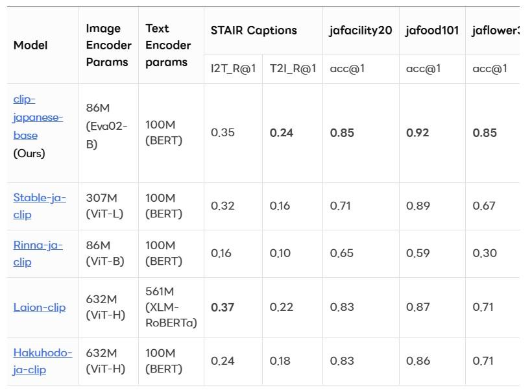
Task: Click the Text Encoder params header
Action: click(x=167, y=45)
